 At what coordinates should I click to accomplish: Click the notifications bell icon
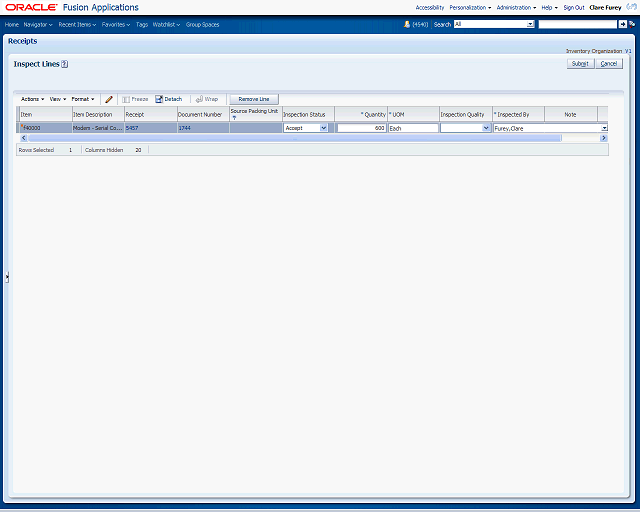click(x=407, y=24)
